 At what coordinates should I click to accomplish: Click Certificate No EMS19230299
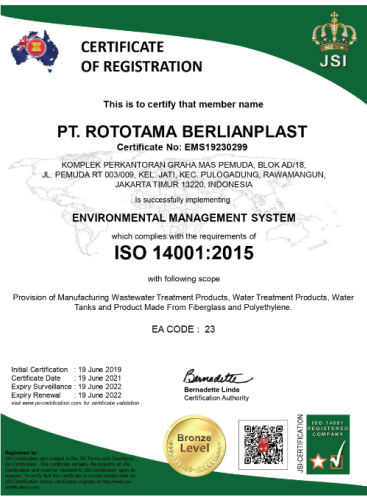(182, 147)
